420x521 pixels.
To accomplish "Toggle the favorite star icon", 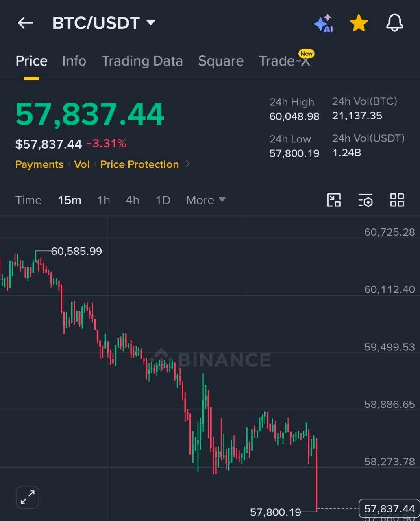I will coord(359,23).
